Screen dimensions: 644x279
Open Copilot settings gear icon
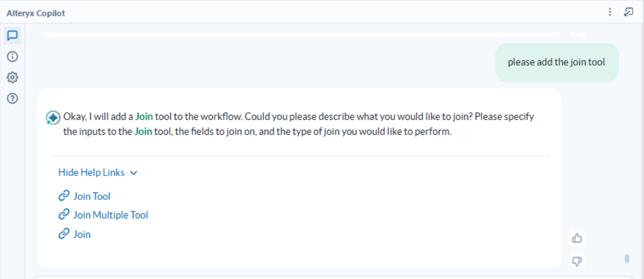coord(13,78)
